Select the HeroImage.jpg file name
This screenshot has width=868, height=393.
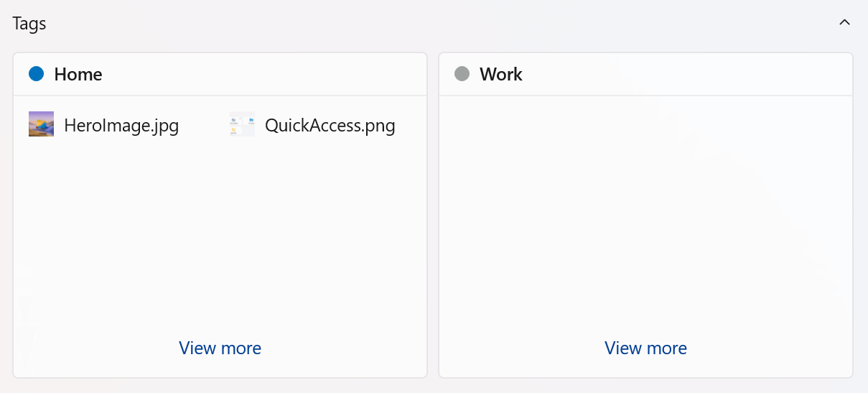[x=121, y=126]
